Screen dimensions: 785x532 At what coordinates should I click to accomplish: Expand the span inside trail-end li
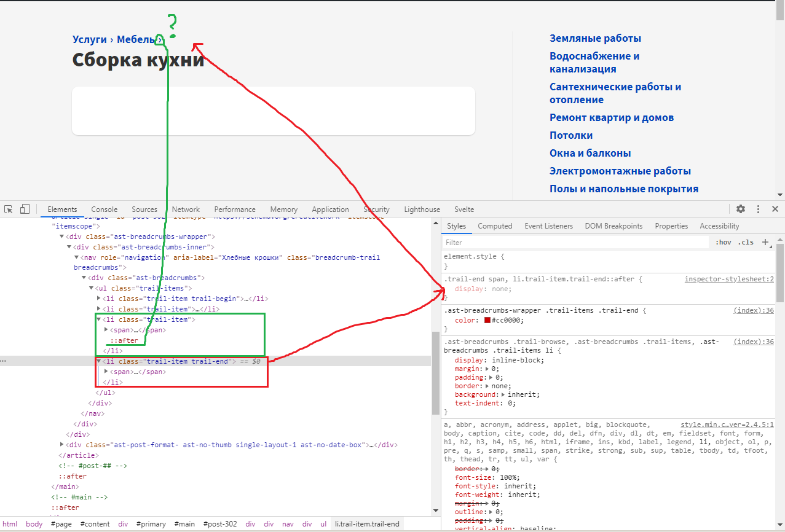coord(106,372)
